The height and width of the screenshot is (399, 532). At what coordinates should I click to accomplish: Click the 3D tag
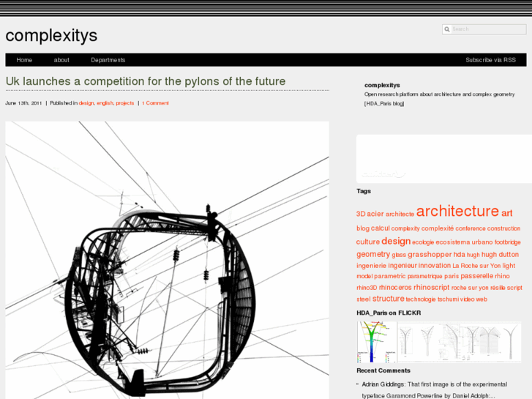click(x=361, y=214)
